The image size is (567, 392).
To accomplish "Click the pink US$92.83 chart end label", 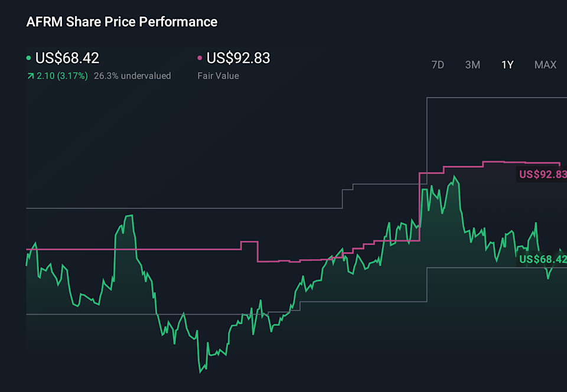I will pyautogui.click(x=542, y=174).
